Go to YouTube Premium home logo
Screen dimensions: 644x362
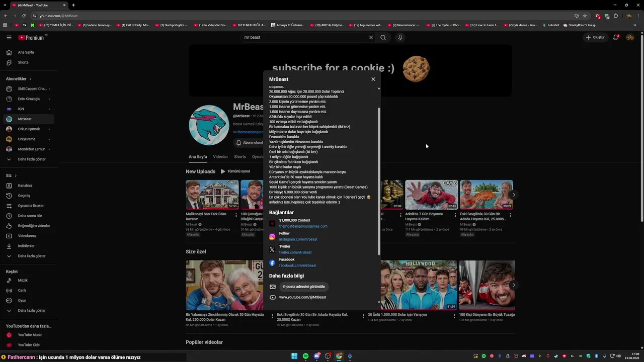click(x=31, y=37)
